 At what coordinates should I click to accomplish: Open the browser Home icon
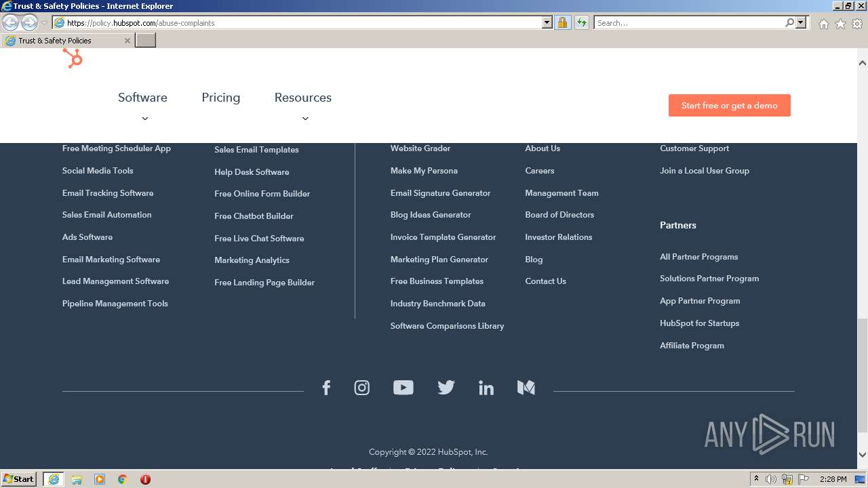823,24
